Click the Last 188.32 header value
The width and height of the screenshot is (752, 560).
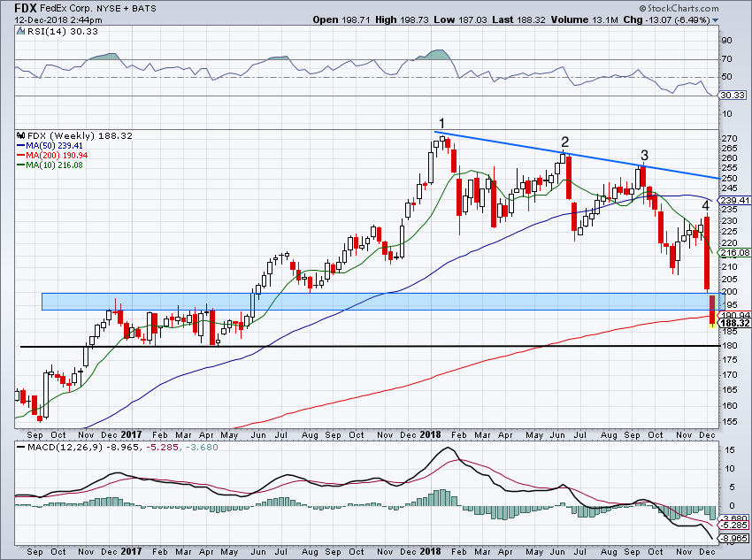tap(519, 20)
